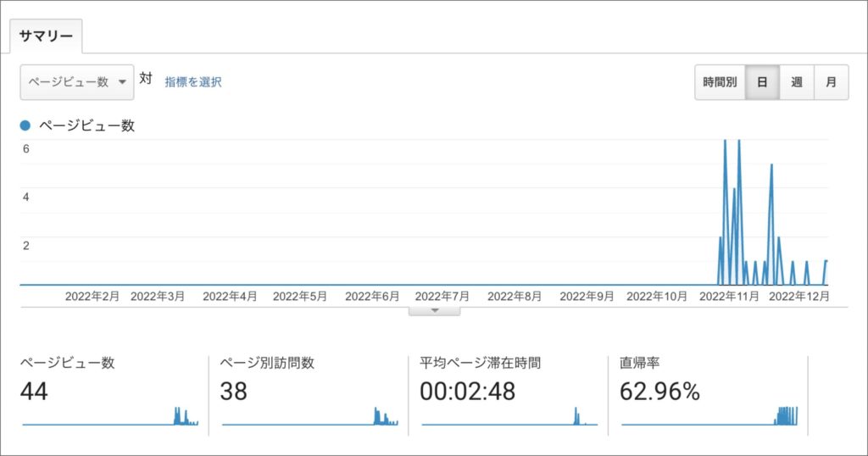Image resolution: width=868 pixels, height=456 pixels.
Task: Click the highest peak in the November chart
Action: coord(725,142)
